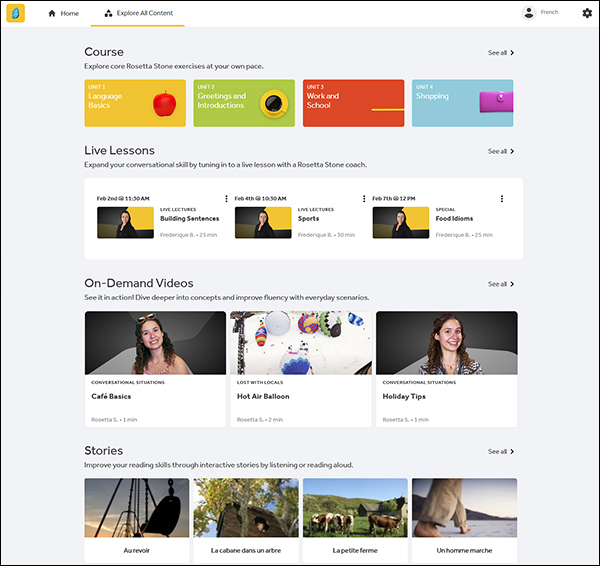Open the French language selector
Screen dimensions: 600x566
click(x=549, y=12)
